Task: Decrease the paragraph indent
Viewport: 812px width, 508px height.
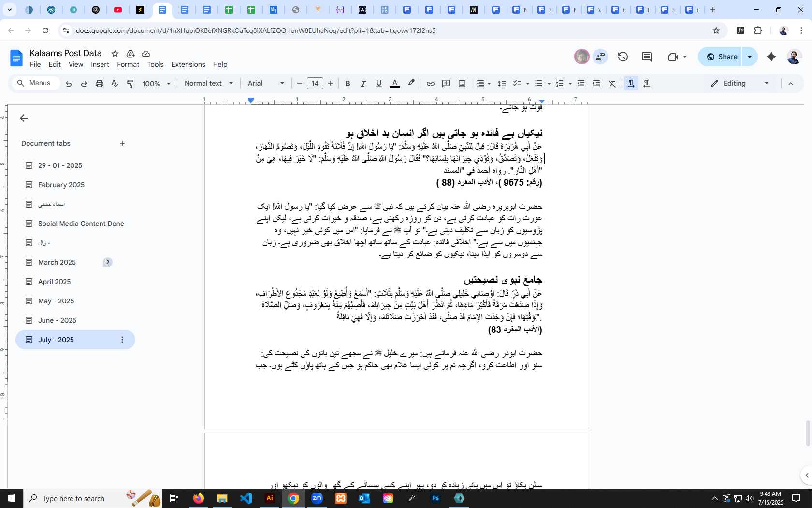Action: (581, 84)
